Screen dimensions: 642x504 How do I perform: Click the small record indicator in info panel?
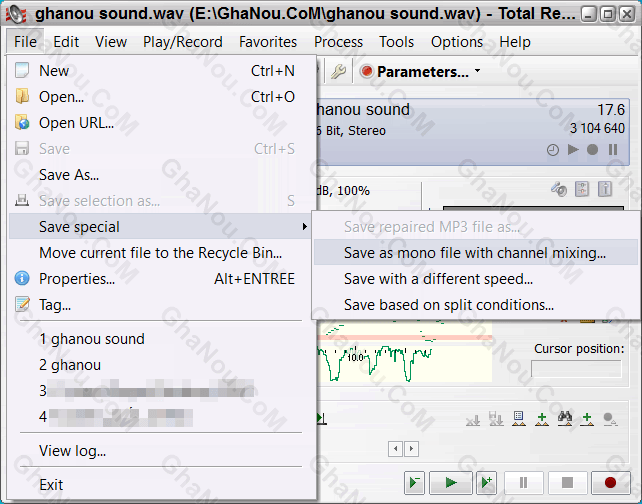tap(592, 150)
